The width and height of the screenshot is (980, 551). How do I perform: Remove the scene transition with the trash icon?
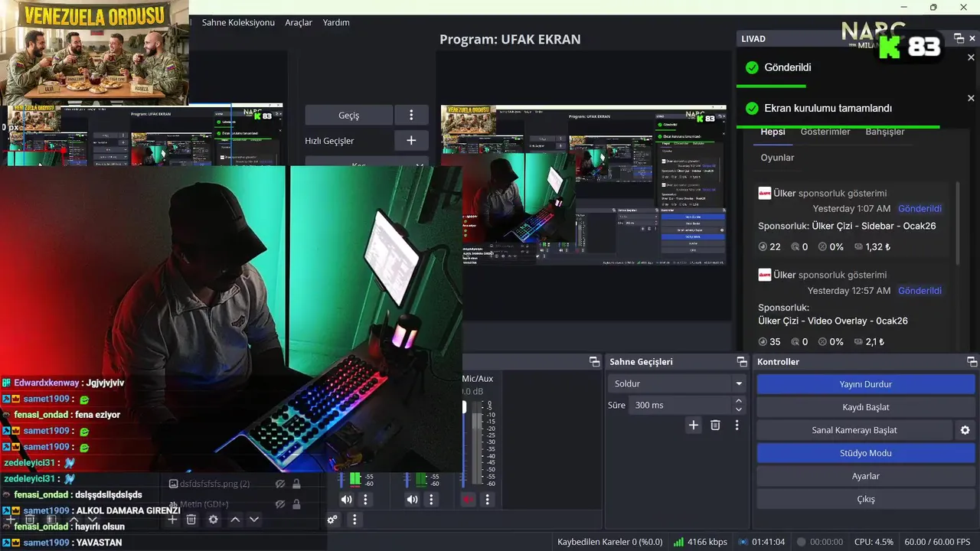tap(715, 425)
